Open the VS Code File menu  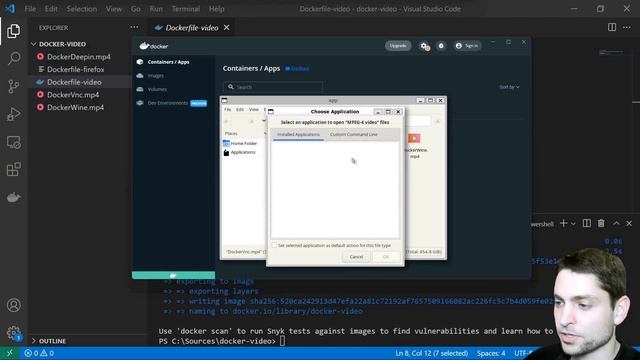point(30,9)
